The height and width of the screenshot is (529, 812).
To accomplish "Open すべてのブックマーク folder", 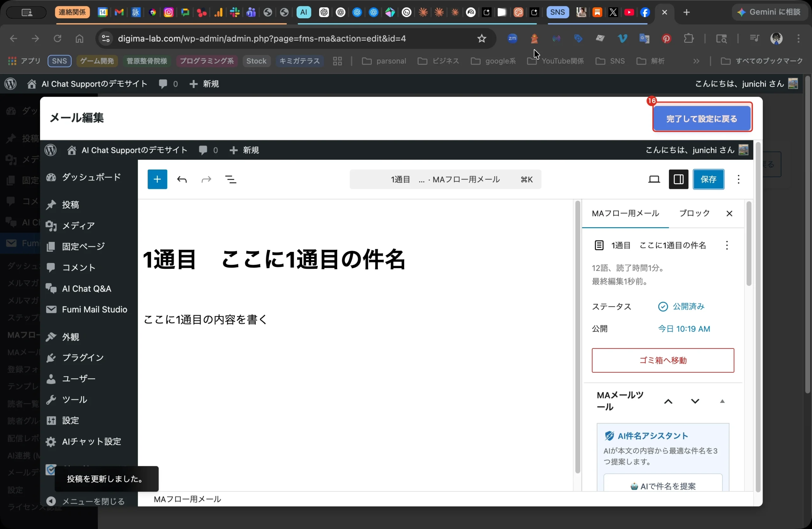I will tap(762, 61).
